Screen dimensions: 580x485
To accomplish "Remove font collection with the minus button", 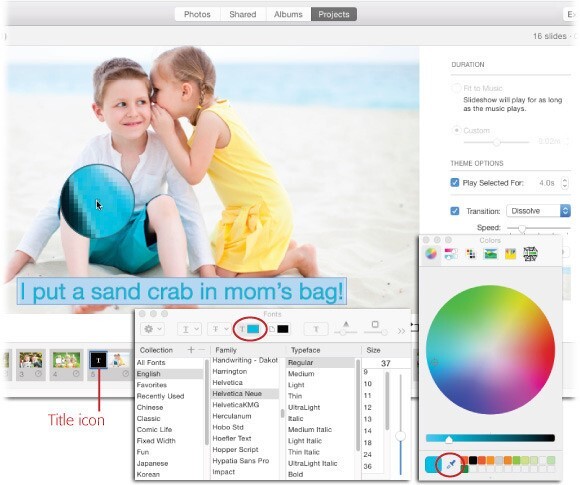I will [202, 350].
